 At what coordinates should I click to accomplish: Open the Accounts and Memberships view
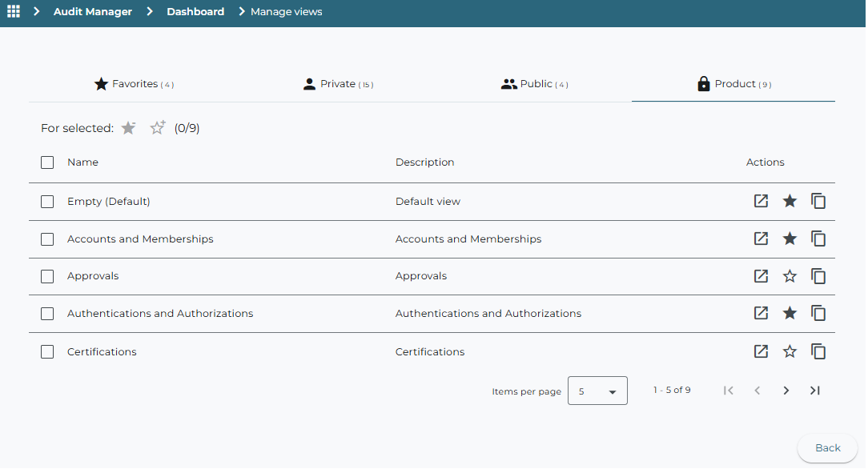pos(762,239)
